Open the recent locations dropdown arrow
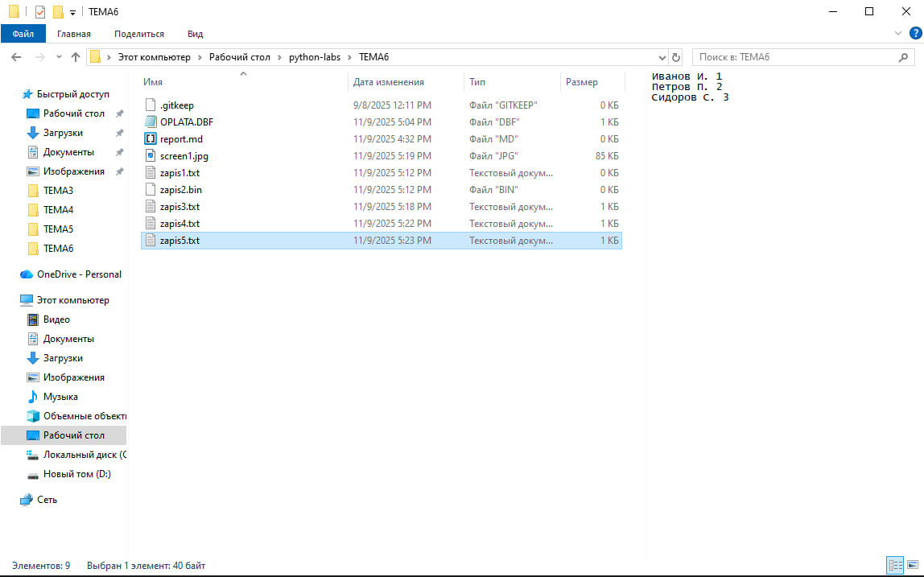This screenshot has height=577, width=924. pyautogui.click(x=58, y=57)
